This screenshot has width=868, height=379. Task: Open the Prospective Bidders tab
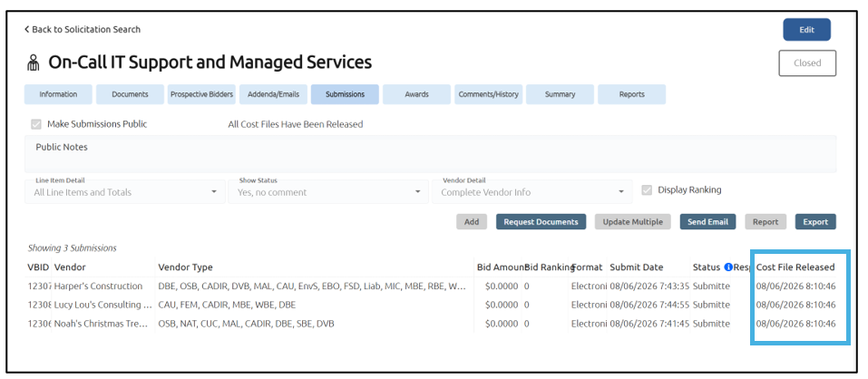click(201, 94)
